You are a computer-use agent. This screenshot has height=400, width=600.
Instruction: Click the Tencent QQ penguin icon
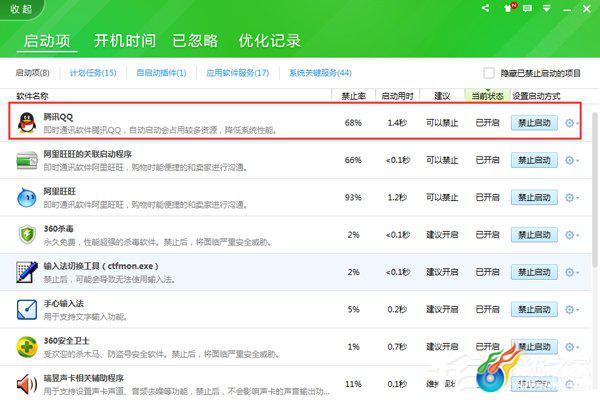click(x=27, y=123)
